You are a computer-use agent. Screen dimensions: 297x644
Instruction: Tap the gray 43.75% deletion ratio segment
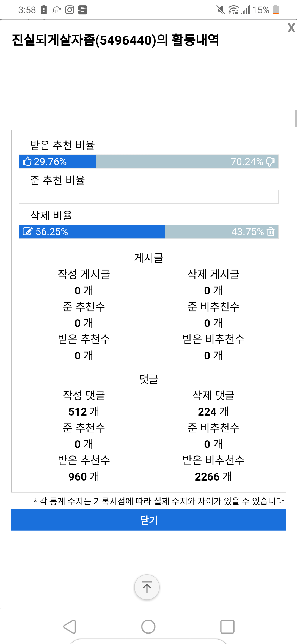tap(222, 232)
